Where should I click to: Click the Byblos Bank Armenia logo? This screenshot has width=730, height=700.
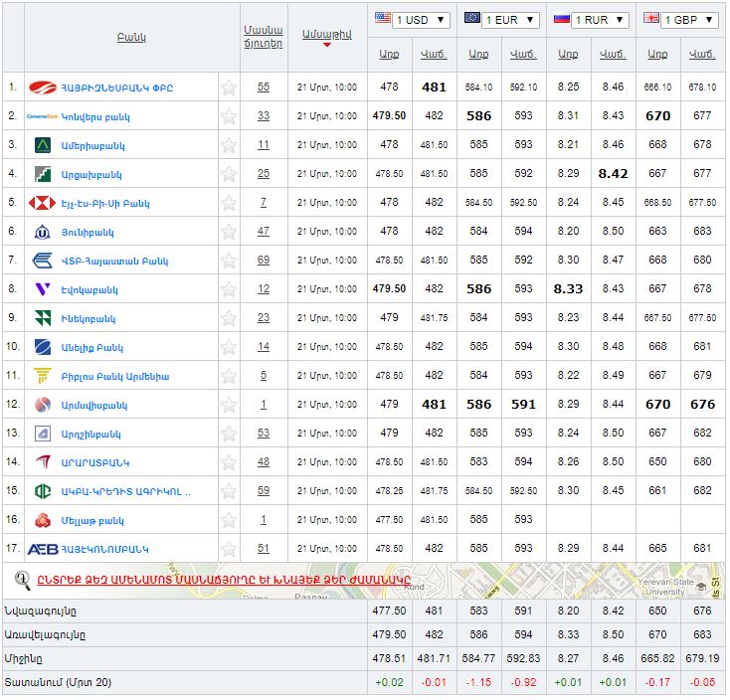pos(43,376)
